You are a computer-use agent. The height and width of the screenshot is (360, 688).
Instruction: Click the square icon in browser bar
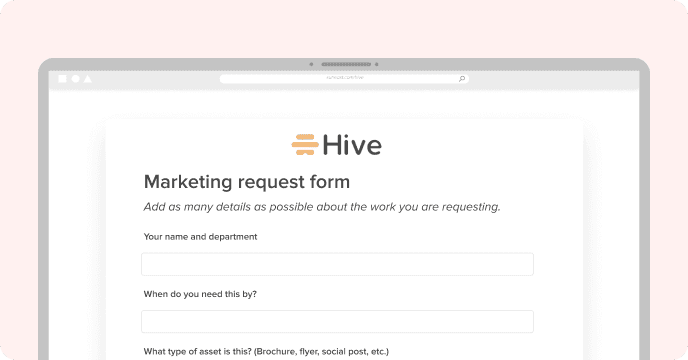(62, 79)
